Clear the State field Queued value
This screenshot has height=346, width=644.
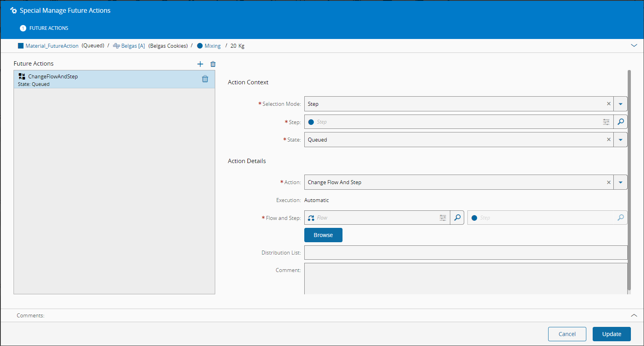608,140
